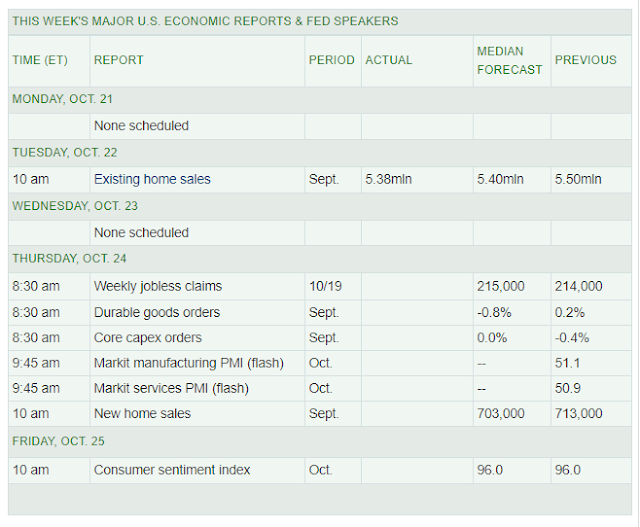
Task: Click the previous value 5.50mln
Action: [x=578, y=179]
